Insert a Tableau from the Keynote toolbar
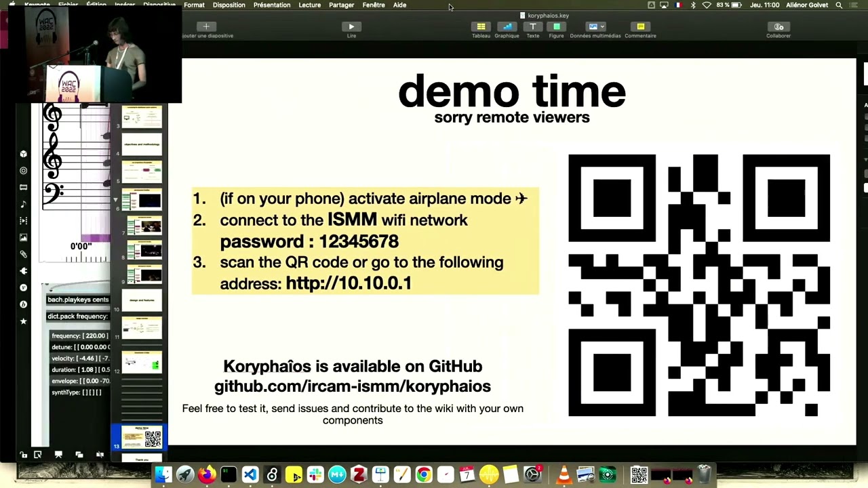Screen dimensions: 868x488 point(481,27)
